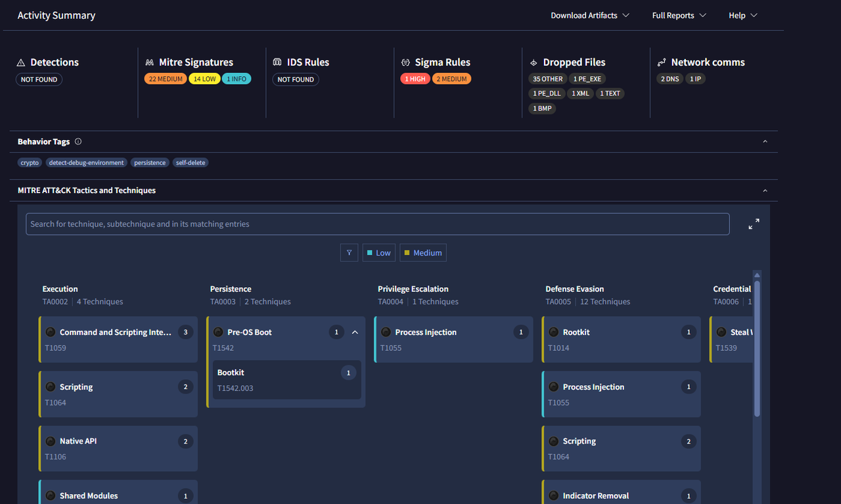Screen dimensions: 841x504
Task: Click the Activity Summary heading
Action: pos(57,15)
